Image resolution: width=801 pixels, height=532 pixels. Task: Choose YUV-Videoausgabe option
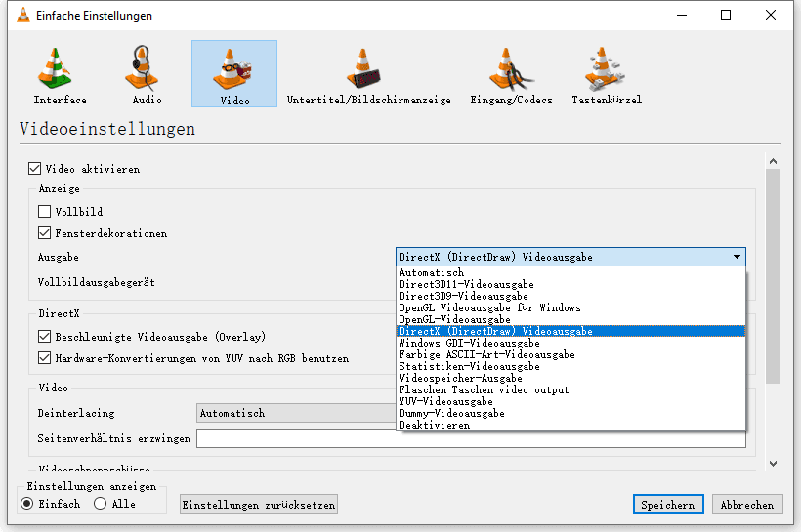pyautogui.click(x=570, y=402)
